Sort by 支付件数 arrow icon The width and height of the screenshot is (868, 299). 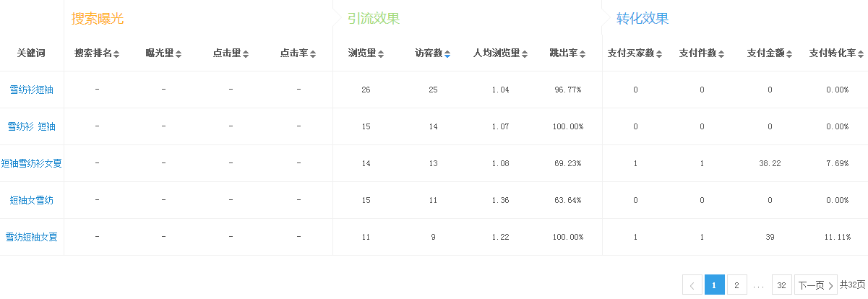pos(721,53)
